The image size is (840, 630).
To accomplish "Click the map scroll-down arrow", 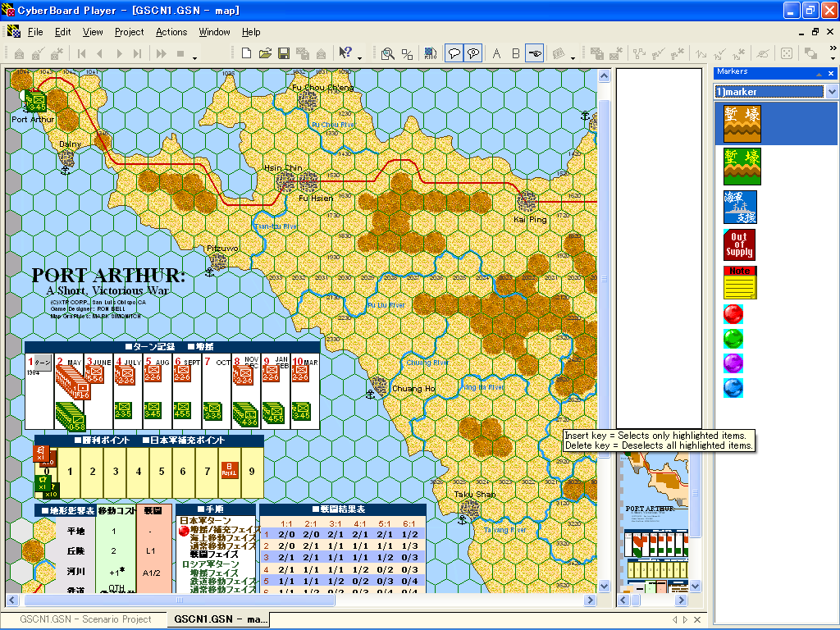I will point(604,586).
